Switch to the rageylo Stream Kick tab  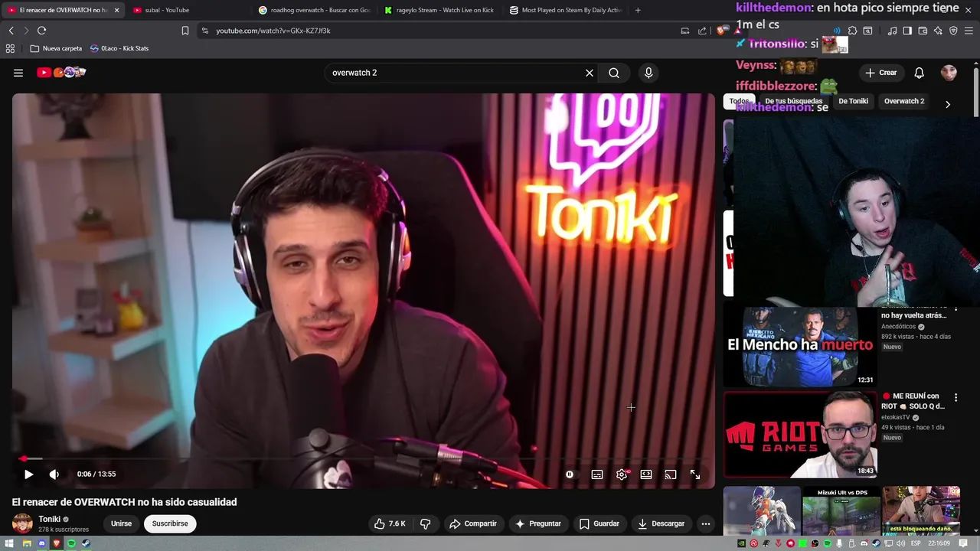439,10
